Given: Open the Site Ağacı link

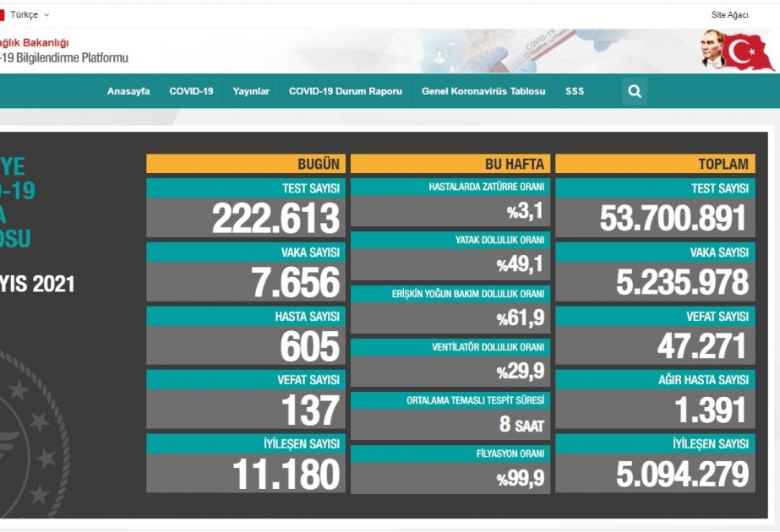Looking at the screenshot, I should [730, 15].
